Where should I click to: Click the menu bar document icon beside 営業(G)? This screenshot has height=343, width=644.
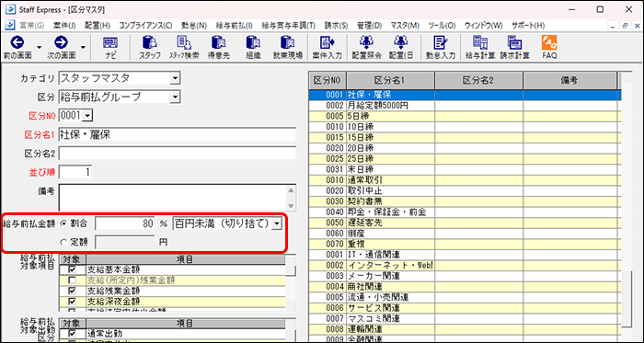[x=10, y=25]
